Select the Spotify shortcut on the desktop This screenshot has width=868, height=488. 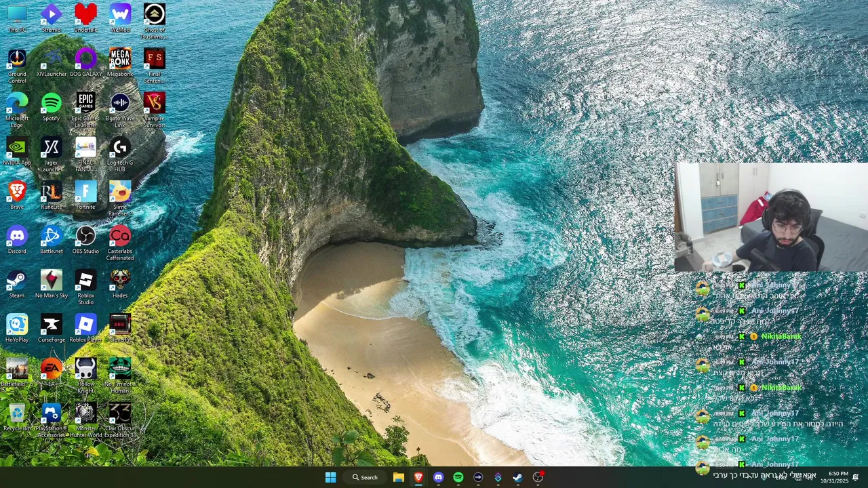(x=52, y=106)
